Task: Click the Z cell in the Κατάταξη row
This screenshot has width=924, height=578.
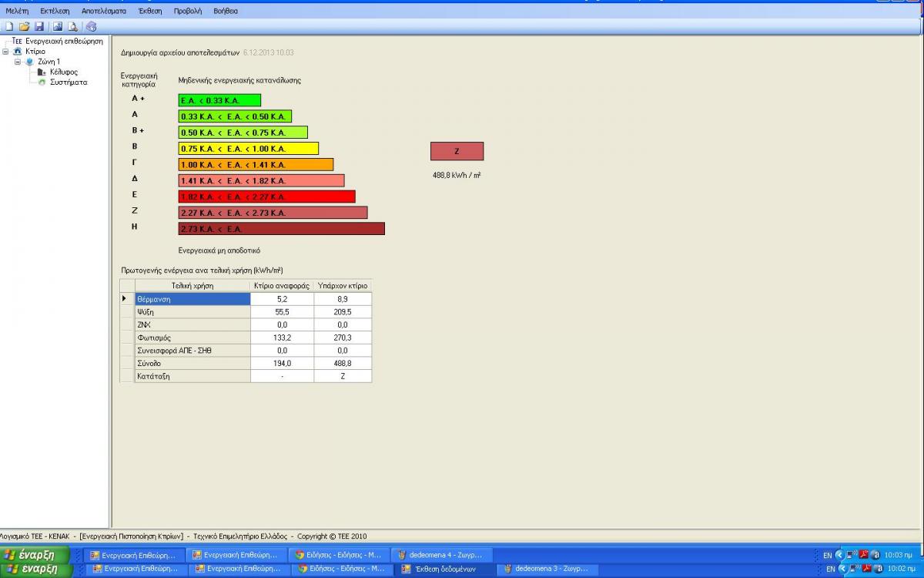Action: click(343, 376)
